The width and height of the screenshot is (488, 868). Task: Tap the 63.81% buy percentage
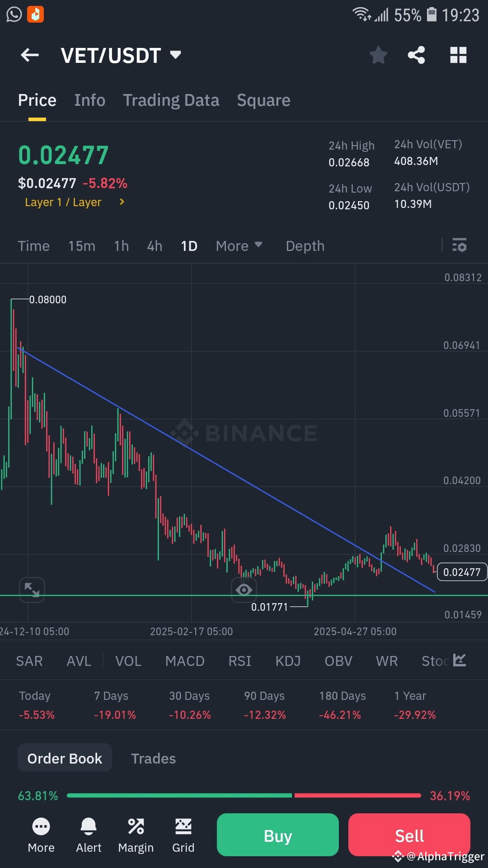pyautogui.click(x=38, y=796)
